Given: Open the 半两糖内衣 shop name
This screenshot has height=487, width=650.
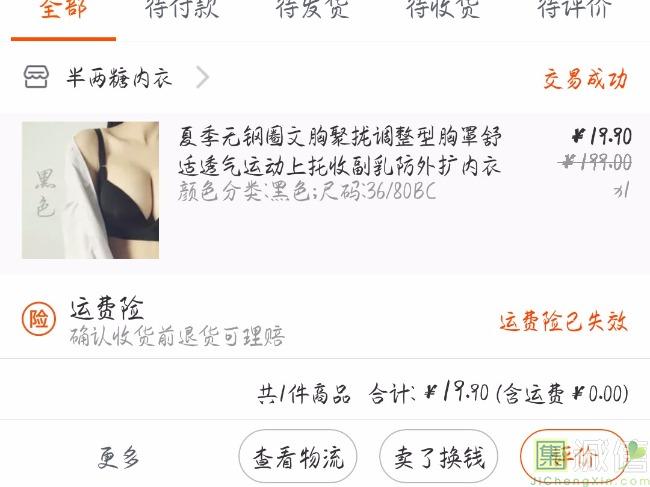Looking at the screenshot, I should coord(119,78).
